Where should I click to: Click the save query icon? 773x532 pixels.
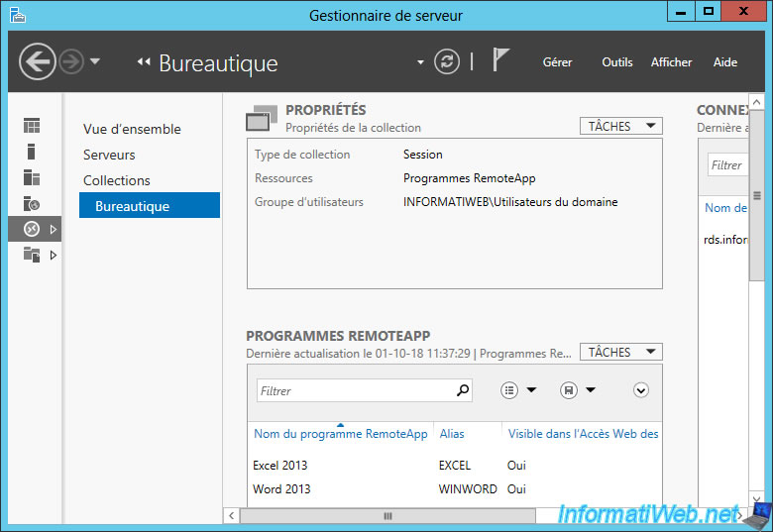click(x=569, y=390)
